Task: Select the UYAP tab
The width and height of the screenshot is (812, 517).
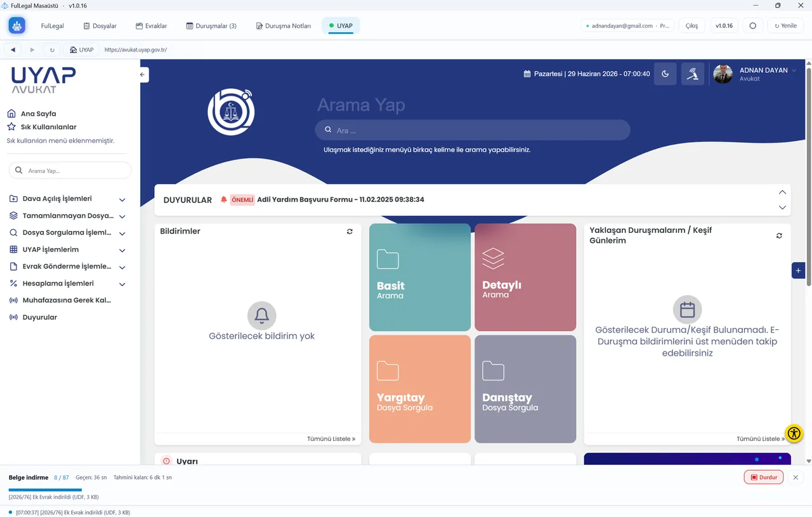Action: pos(341,26)
